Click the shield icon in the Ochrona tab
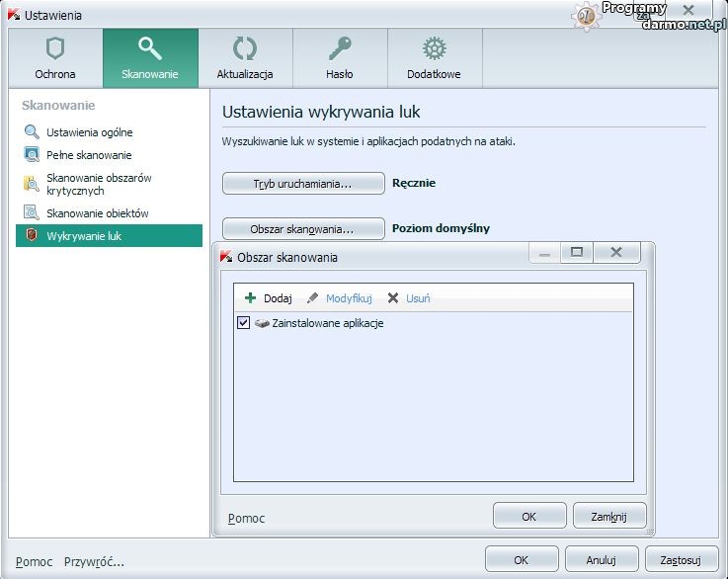Screen dimensions: 728x579 55,49
